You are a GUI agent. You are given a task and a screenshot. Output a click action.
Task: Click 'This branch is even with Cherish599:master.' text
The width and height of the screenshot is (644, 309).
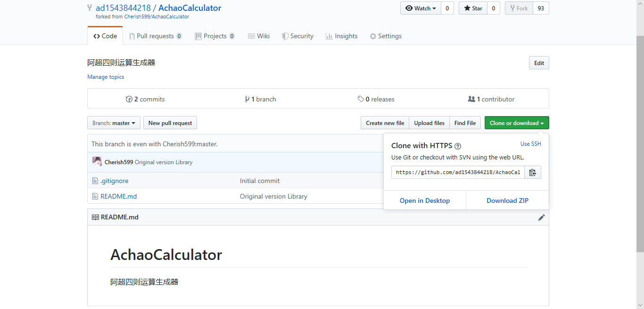pyautogui.click(x=155, y=144)
